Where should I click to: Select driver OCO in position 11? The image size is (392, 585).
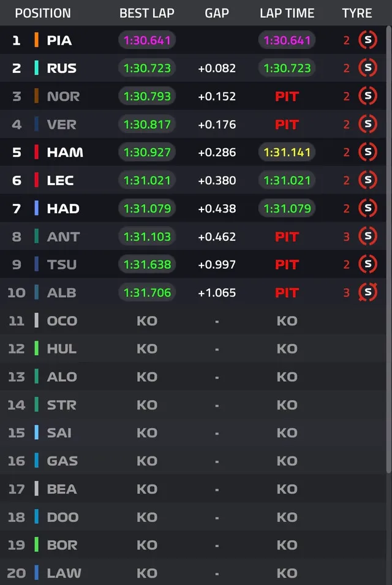pos(62,321)
